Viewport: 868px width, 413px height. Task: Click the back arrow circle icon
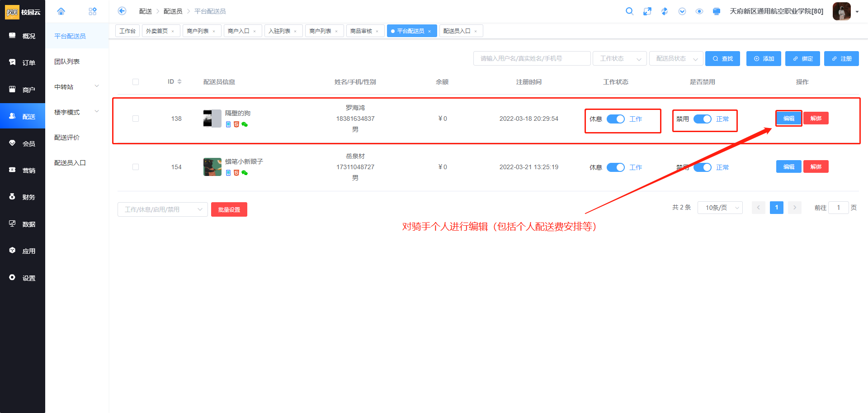tap(122, 11)
